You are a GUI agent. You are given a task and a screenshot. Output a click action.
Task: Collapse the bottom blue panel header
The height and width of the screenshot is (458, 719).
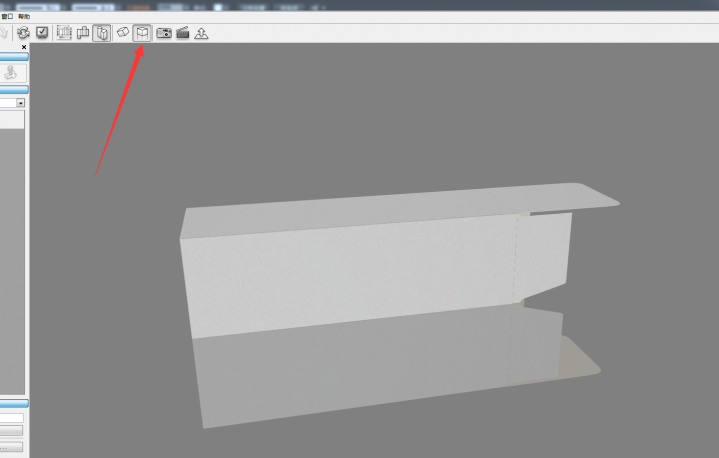(13, 403)
